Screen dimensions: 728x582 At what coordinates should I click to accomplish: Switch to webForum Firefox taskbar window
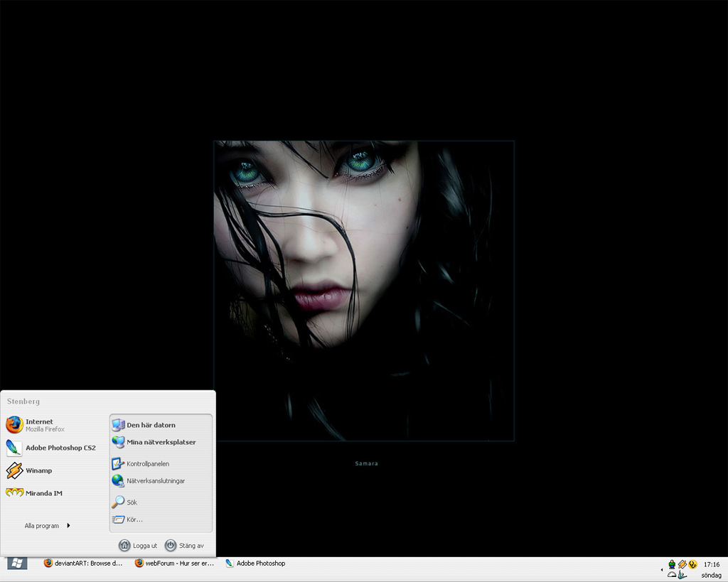[x=175, y=564]
